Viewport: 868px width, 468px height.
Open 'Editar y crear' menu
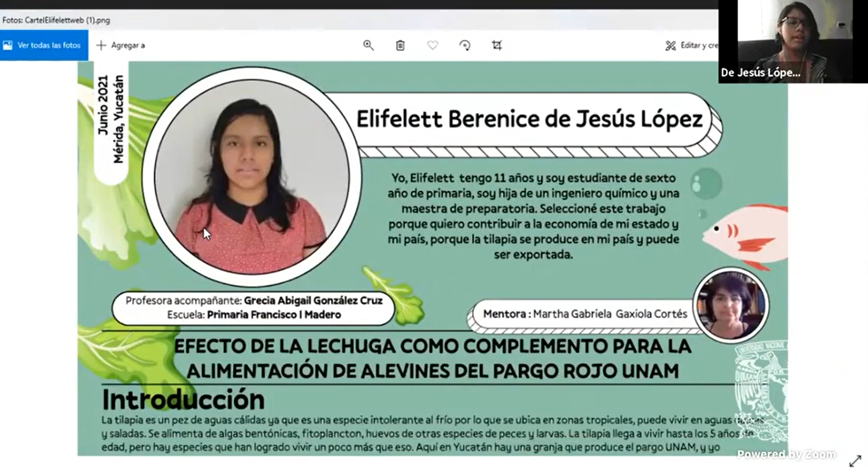click(x=691, y=45)
